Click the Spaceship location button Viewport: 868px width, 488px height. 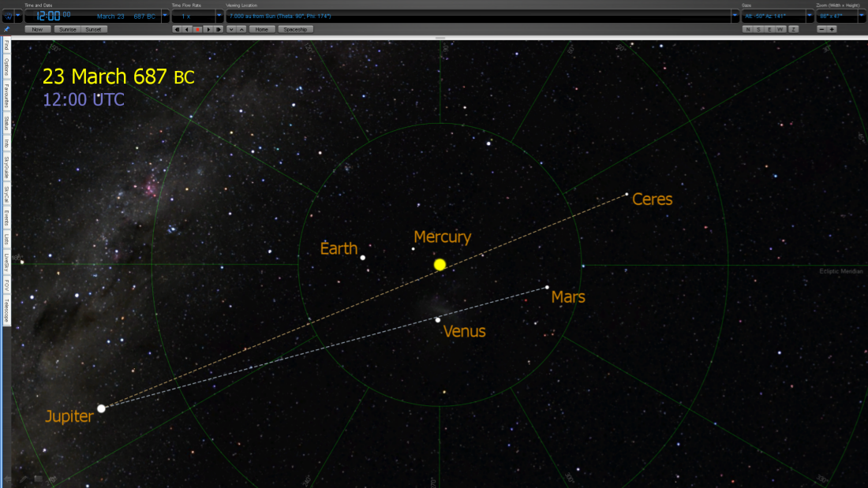coord(295,29)
